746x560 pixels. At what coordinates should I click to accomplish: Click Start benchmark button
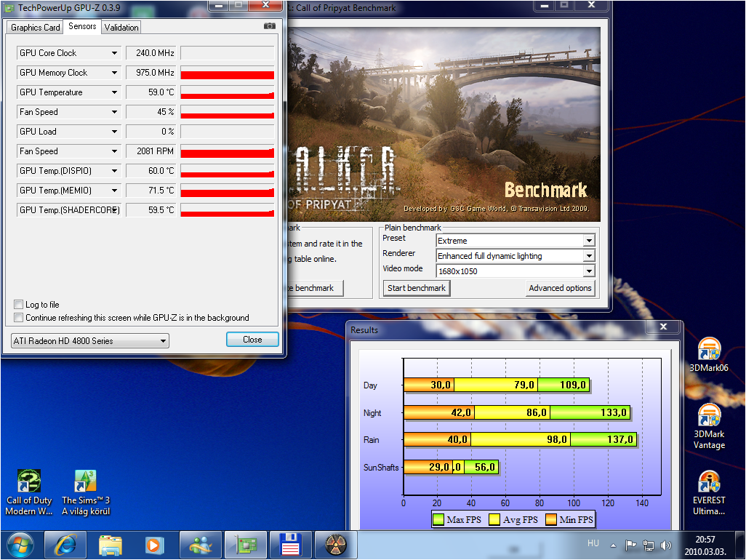click(417, 288)
